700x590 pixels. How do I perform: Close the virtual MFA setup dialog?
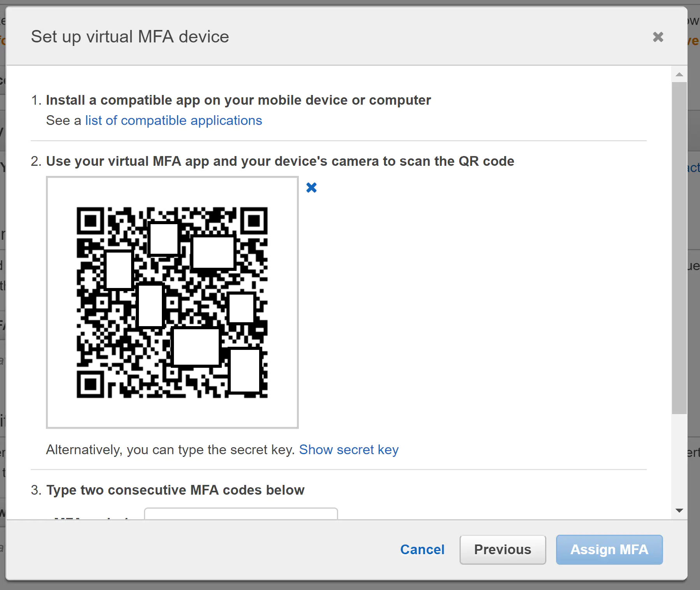(658, 37)
